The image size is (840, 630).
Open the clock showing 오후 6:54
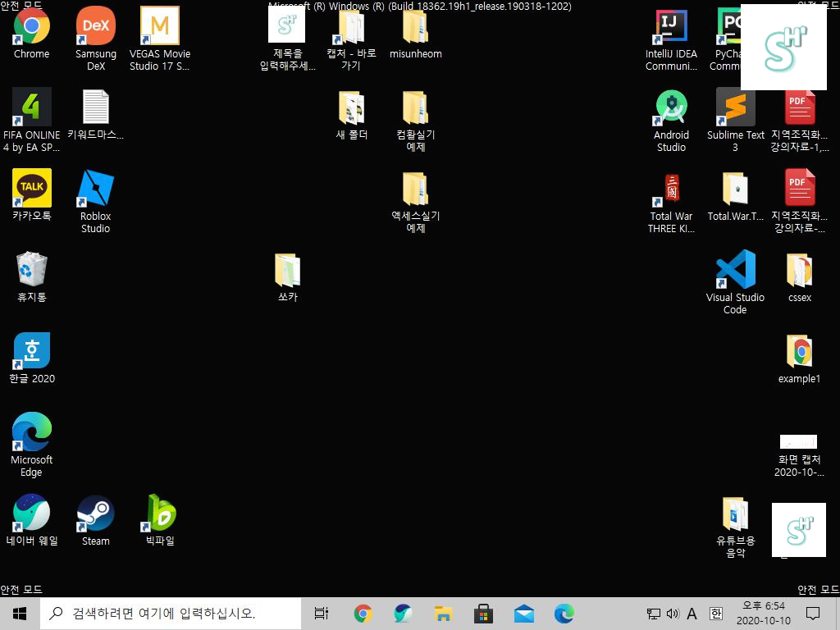coord(764,614)
